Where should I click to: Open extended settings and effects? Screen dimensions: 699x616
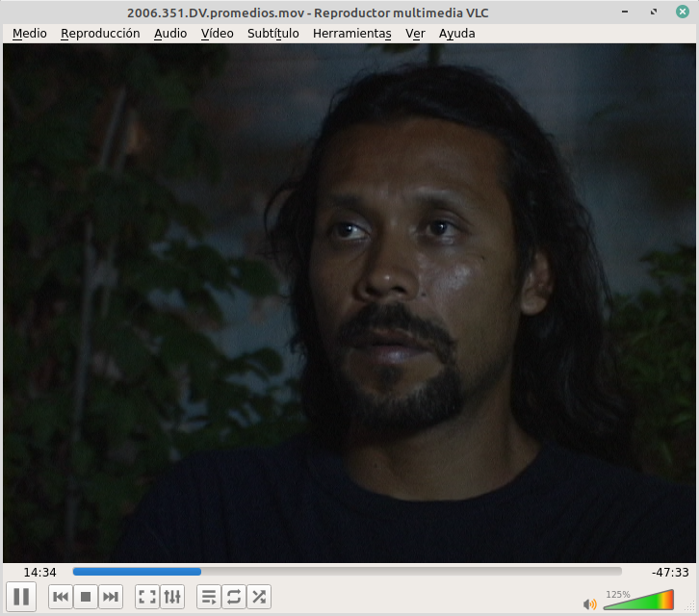click(172, 597)
